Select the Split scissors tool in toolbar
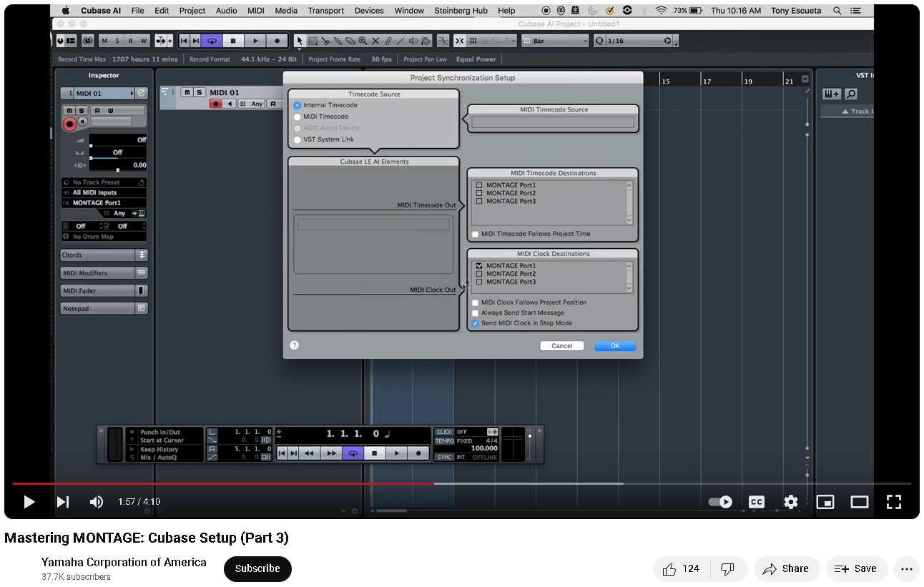Viewport: 924px width, 587px height. pyautogui.click(x=325, y=41)
